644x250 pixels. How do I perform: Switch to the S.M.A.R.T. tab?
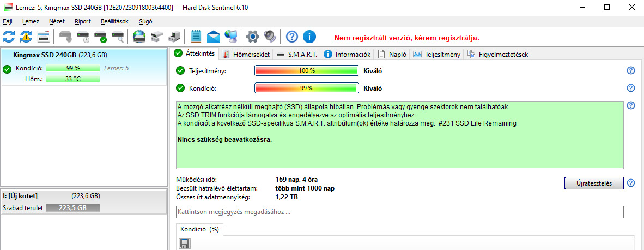[x=296, y=54]
